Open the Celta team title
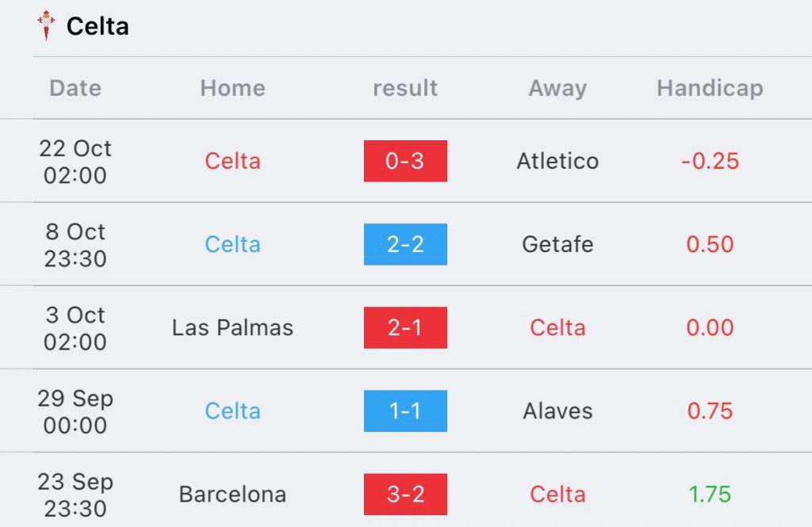Image resolution: width=812 pixels, height=527 pixels. [98, 26]
